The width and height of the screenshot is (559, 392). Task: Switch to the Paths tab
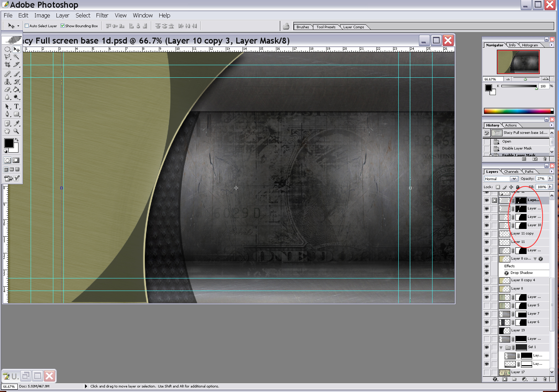pos(529,171)
